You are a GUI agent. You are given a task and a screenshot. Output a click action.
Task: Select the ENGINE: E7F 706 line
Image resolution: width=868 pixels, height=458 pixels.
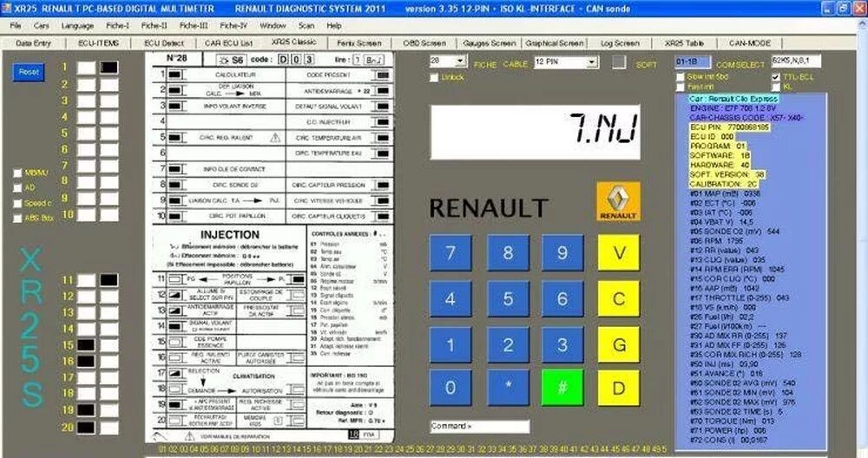pos(733,108)
